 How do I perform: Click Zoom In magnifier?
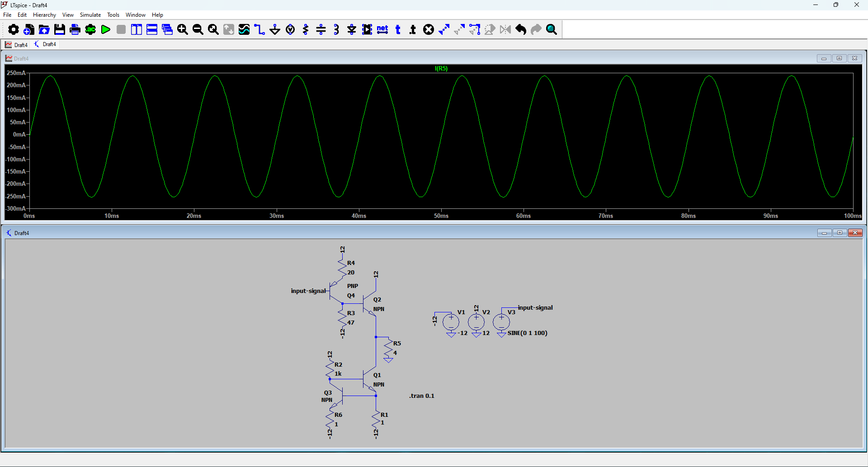[183, 30]
